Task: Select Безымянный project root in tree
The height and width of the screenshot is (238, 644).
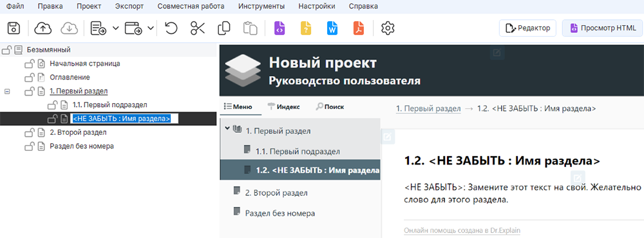Action: [49, 50]
